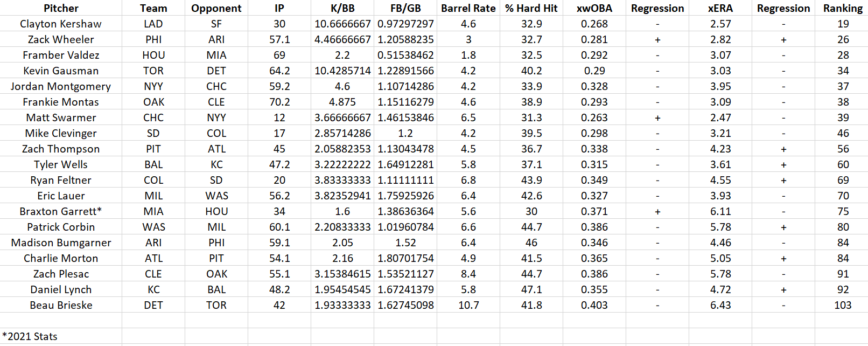Image resolution: width=868 pixels, height=346 pixels.
Task: Click the Braxton Garrett* cell
Action: click(x=61, y=211)
